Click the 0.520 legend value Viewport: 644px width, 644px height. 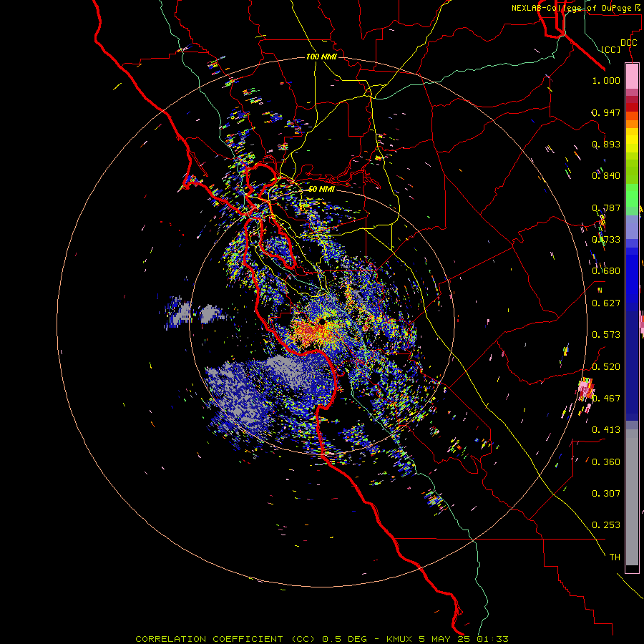click(x=606, y=367)
